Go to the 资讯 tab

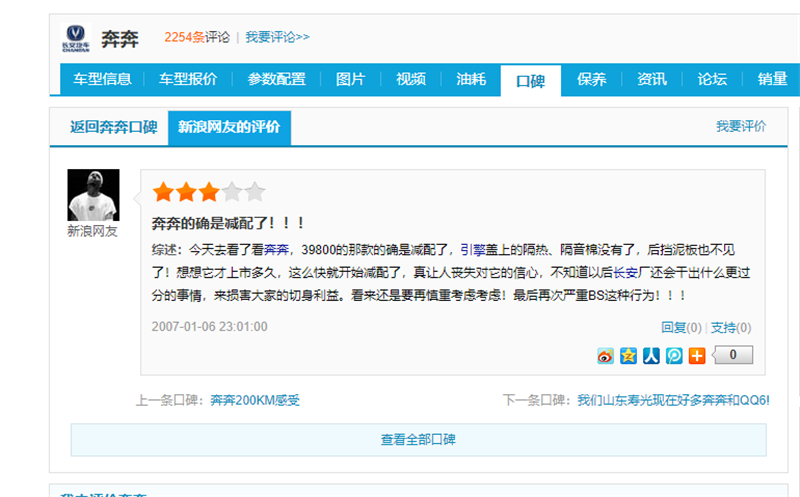[652, 79]
